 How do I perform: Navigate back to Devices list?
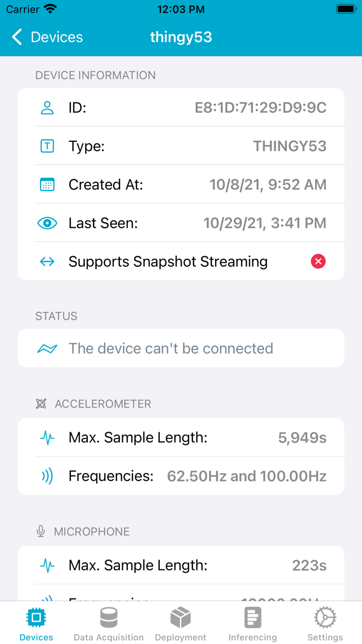46,37
